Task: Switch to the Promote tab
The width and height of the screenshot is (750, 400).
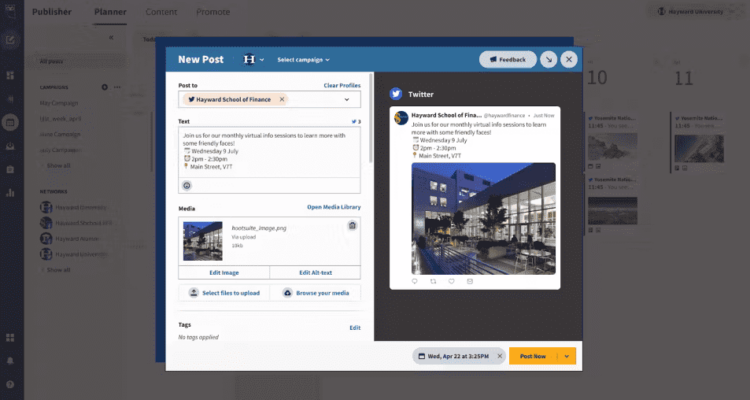Action: tap(213, 11)
